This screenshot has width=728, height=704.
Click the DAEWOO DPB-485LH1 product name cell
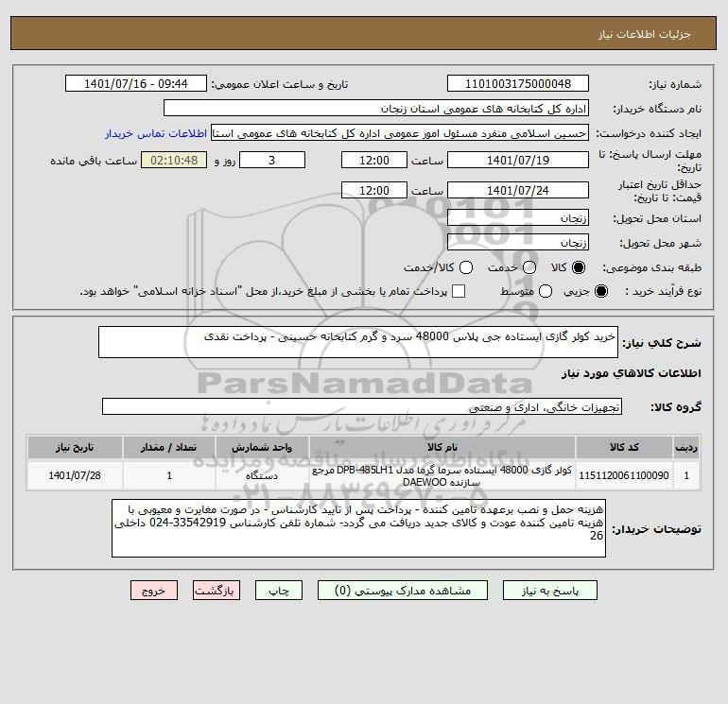coord(442,475)
